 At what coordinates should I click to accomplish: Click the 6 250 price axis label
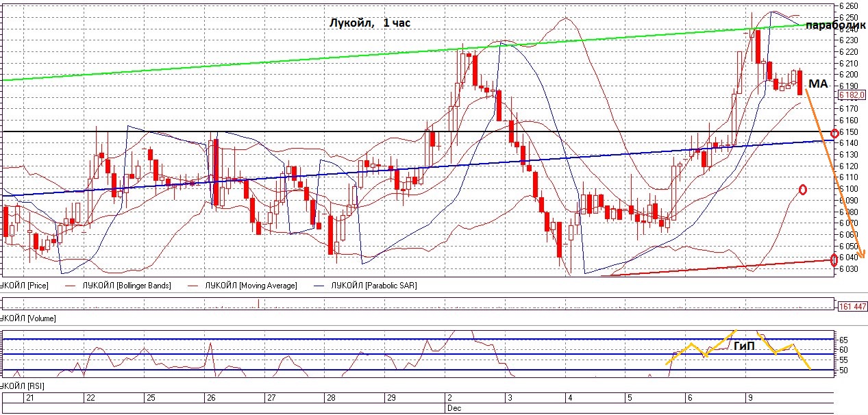point(850,17)
